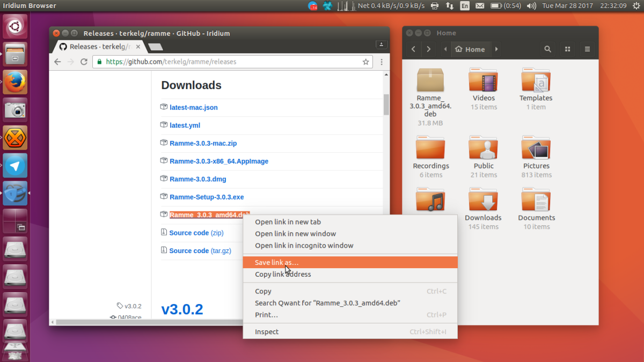Screen dimensions: 644x362
Task: Click the browser page vertical scrollbar
Action: [386, 105]
